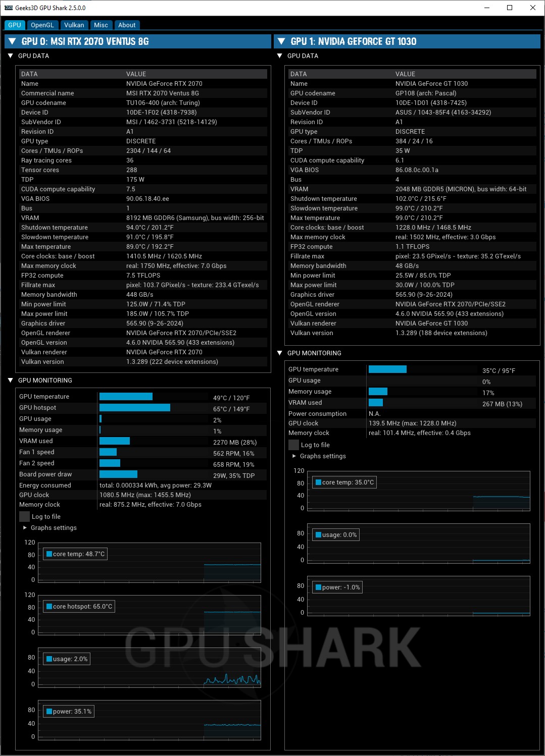Open the About tab
The height and width of the screenshot is (756, 545).
pyautogui.click(x=127, y=25)
